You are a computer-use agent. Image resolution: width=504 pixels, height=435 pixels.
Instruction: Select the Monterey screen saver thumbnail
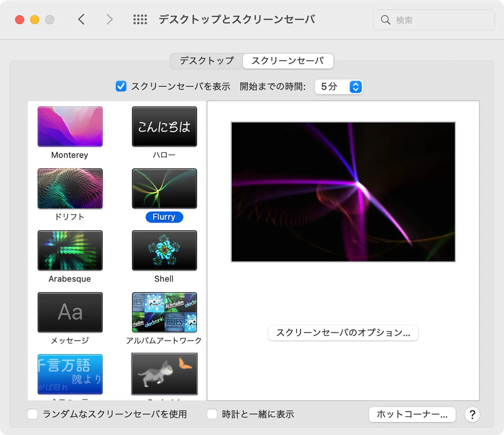click(x=70, y=126)
